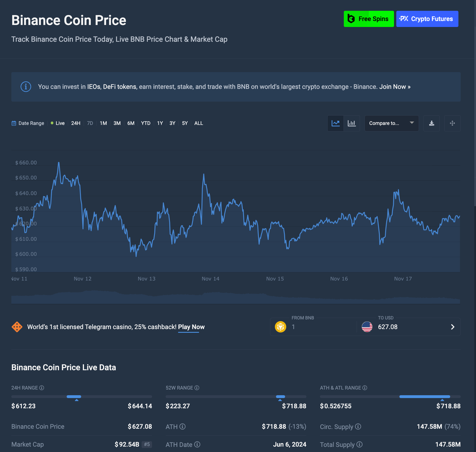Select the 7D range tab
Screen dimensions: 476x452
(90, 123)
